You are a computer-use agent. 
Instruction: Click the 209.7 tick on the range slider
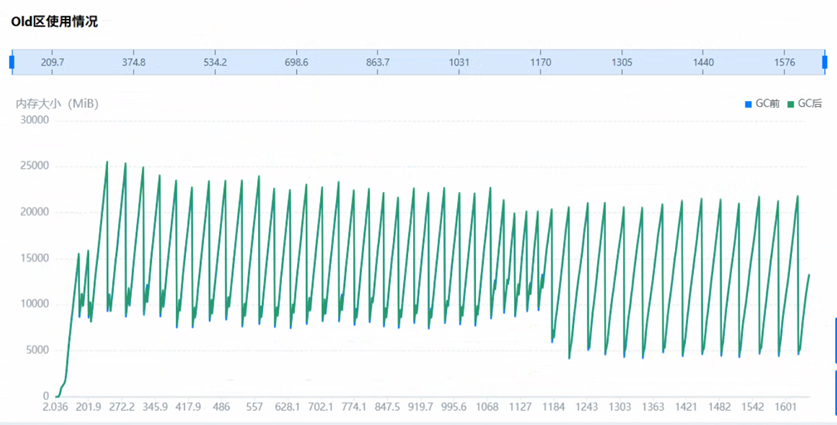click(52, 62)
